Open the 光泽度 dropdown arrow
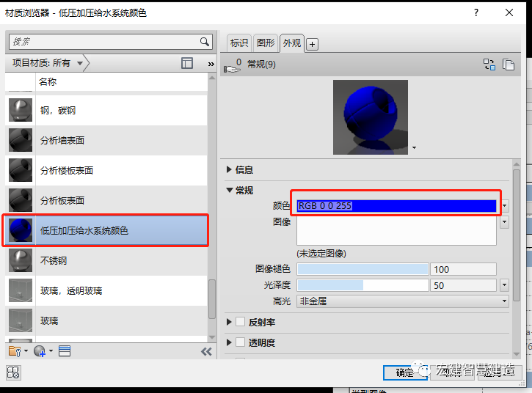The width and height of the screenshot is (532, 393). pos(505,285)
